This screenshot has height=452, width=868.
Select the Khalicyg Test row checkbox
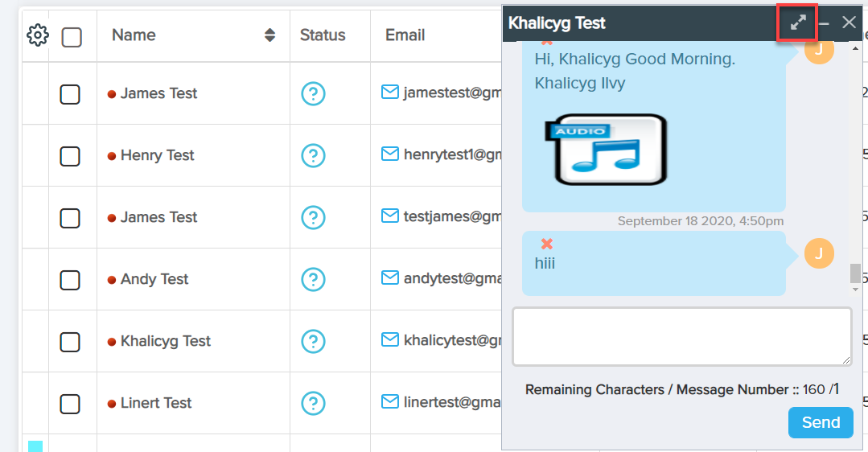click(71, 341)
